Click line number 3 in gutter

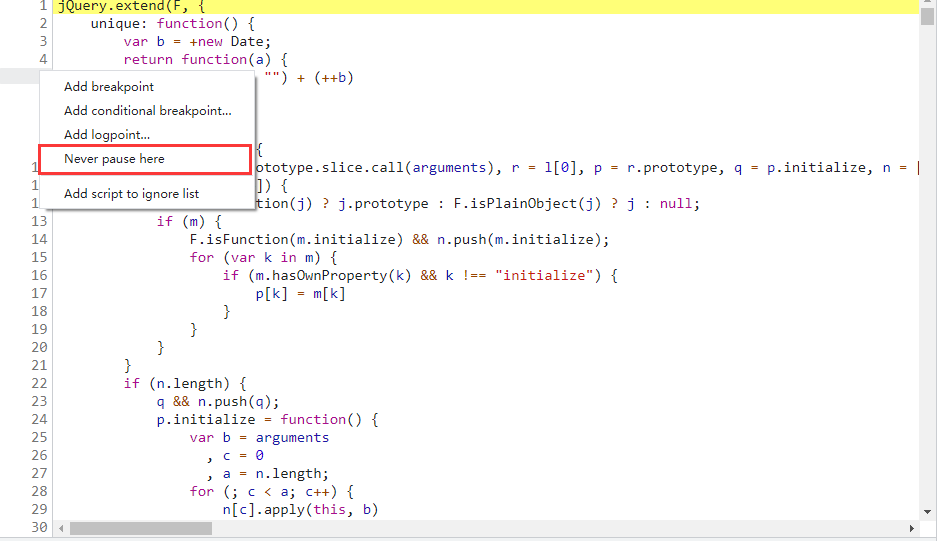point(42,41)
